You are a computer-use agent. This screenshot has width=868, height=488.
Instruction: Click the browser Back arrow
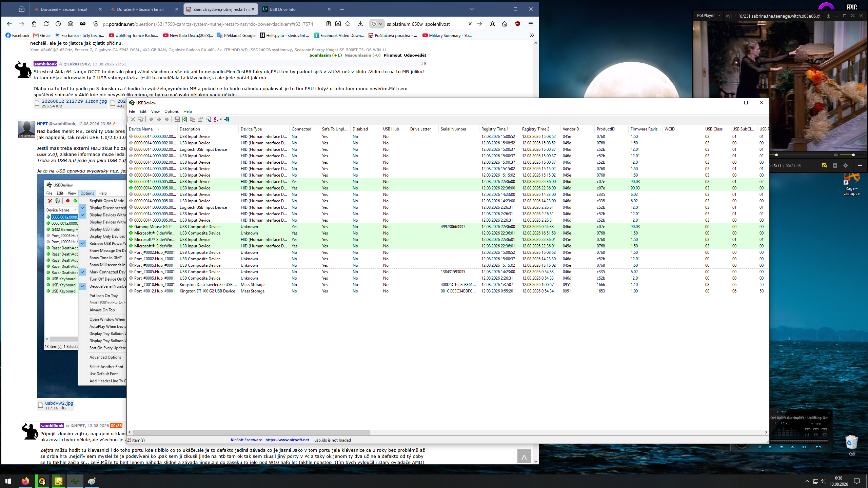pos(9,24)
